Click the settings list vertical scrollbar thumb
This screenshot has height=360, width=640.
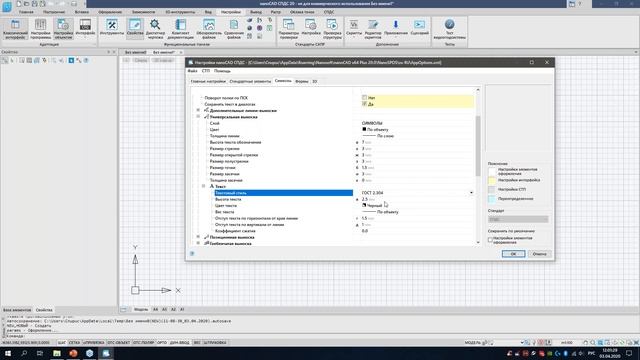pyautogui.click(x=478, y=146)
